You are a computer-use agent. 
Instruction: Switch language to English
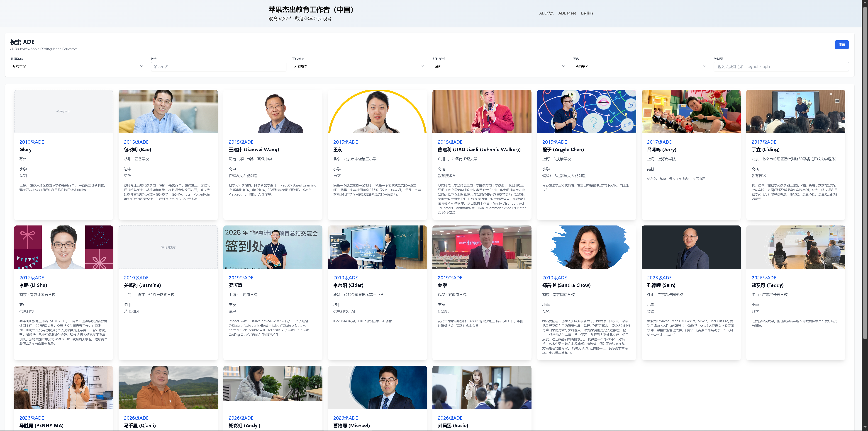point(587,13)
